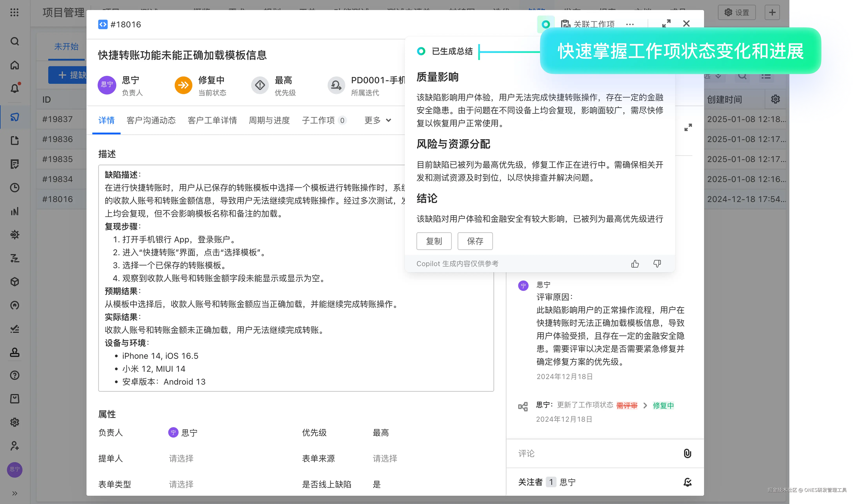
Task: Expand the dialog to full screen
Action: tap(666, 24)
